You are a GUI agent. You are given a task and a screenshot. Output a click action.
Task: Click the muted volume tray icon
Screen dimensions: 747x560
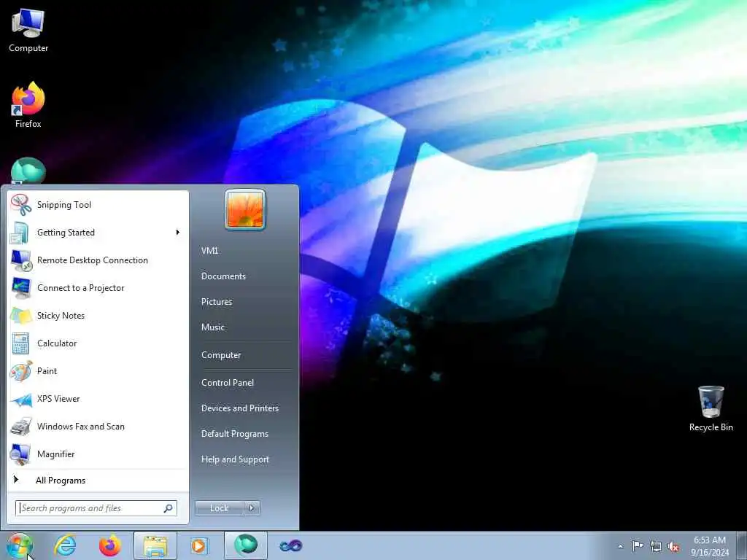673,546
